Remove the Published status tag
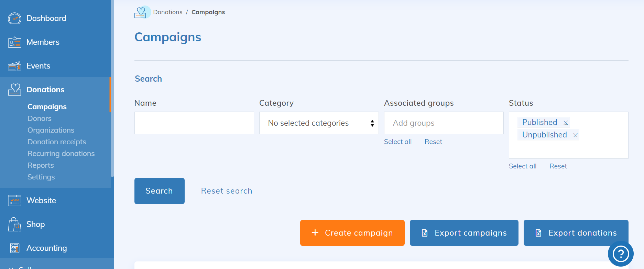 (566, 123)
